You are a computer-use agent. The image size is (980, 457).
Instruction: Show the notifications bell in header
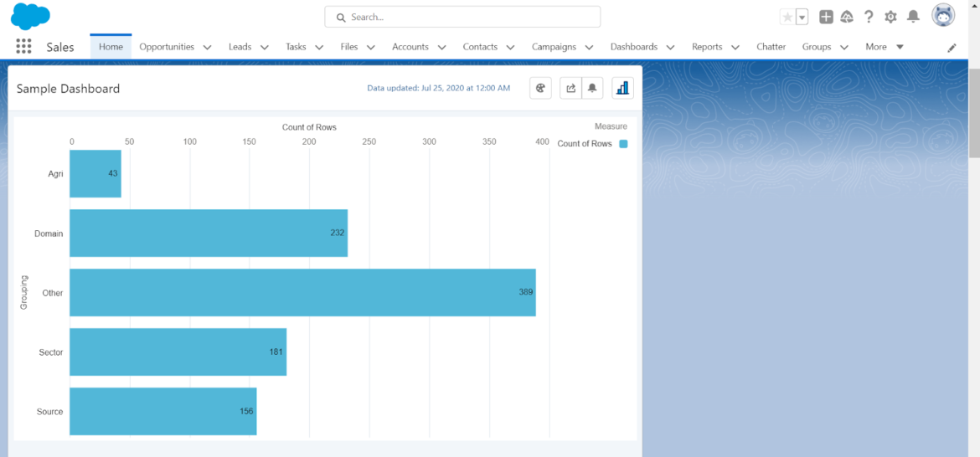point(913,17)
